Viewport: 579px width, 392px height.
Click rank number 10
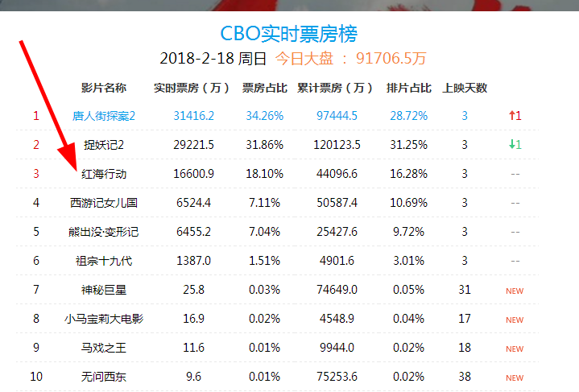coord(36,377)
